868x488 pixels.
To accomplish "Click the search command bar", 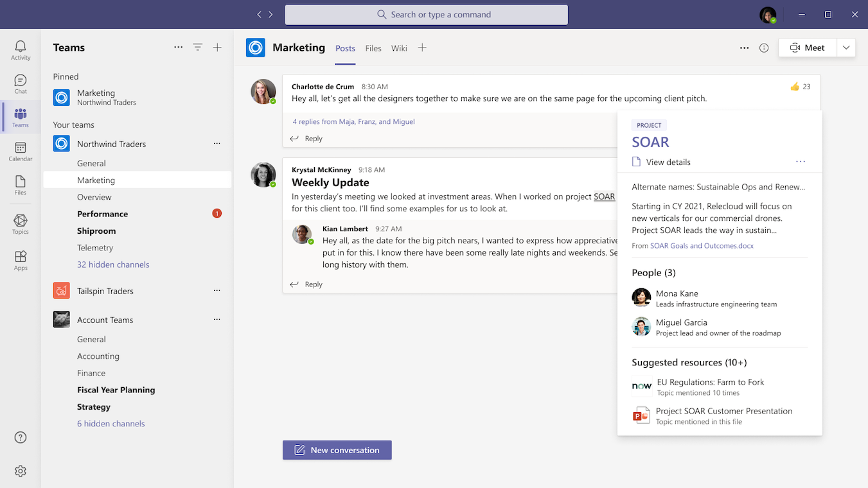I will 426,14.
